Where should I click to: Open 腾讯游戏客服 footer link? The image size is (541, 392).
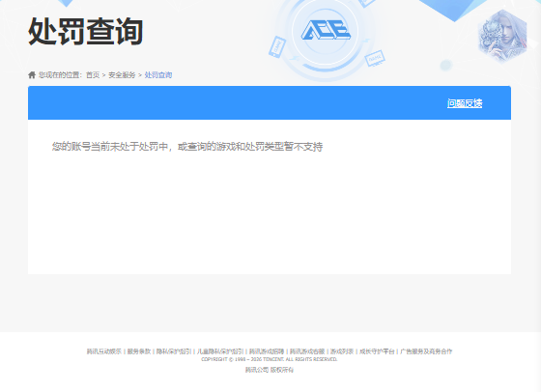307,351
